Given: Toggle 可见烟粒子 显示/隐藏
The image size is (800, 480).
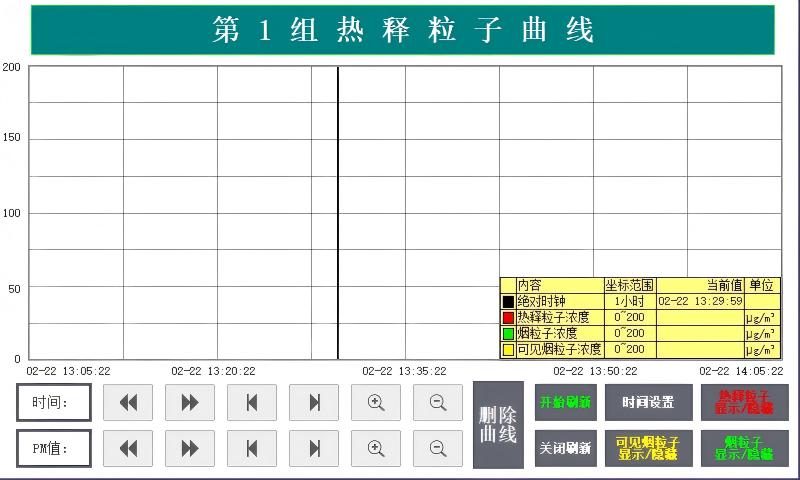Looking at the screenshot, I should 648,448.
